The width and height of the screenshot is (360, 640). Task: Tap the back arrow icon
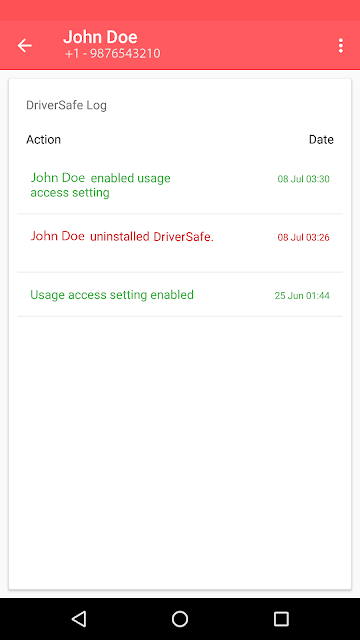24,45
